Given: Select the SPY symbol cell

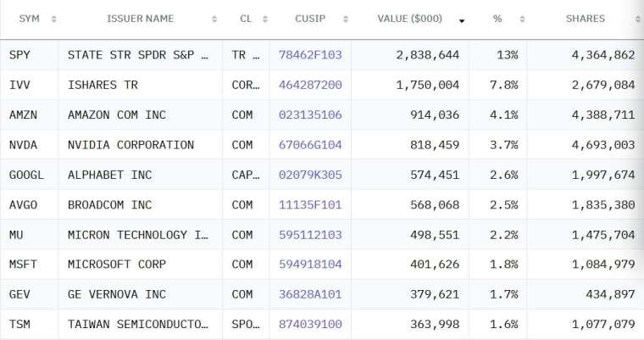Looking at the screenshot, I should click(29, 54).
